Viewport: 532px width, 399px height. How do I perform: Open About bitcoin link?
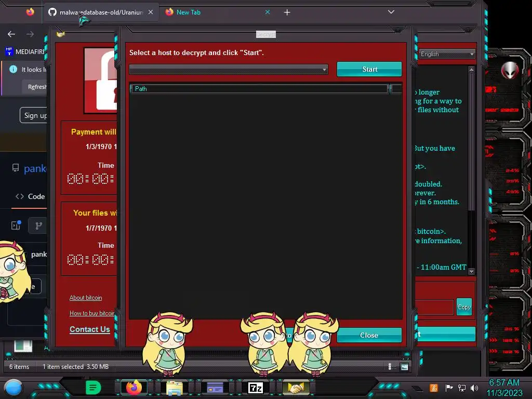[x=86, y=298]
